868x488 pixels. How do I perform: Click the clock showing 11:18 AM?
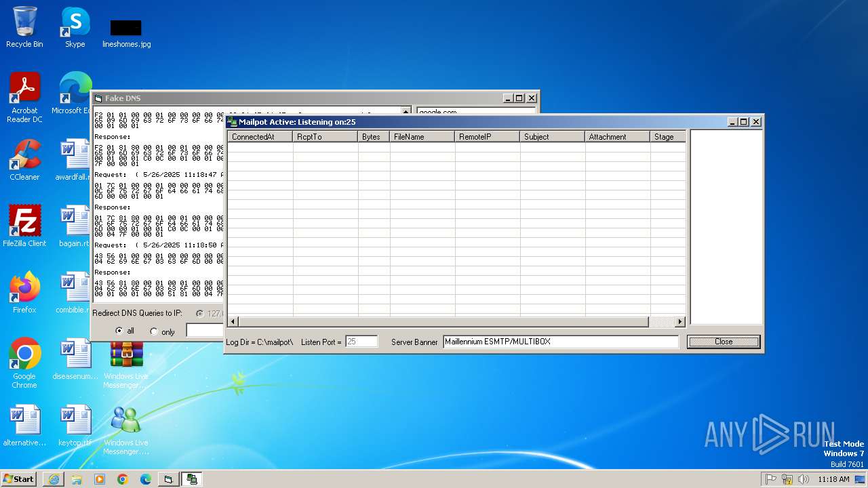[833, 479]
